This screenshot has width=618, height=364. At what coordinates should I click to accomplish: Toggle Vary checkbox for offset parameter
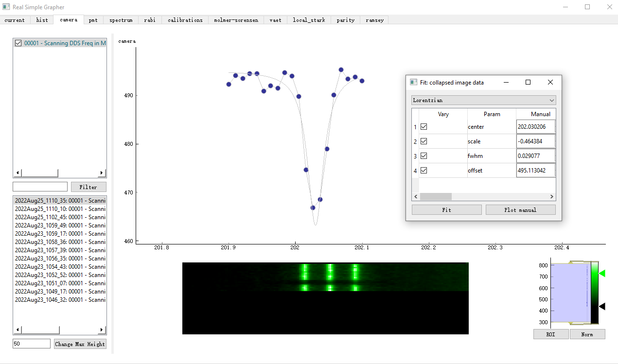(x=424, y=171)
